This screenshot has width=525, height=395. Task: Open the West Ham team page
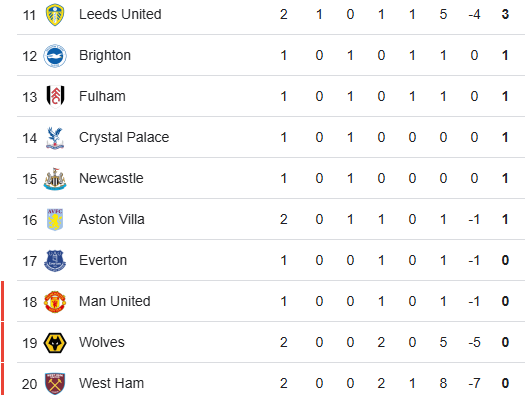tap(111, 384)
